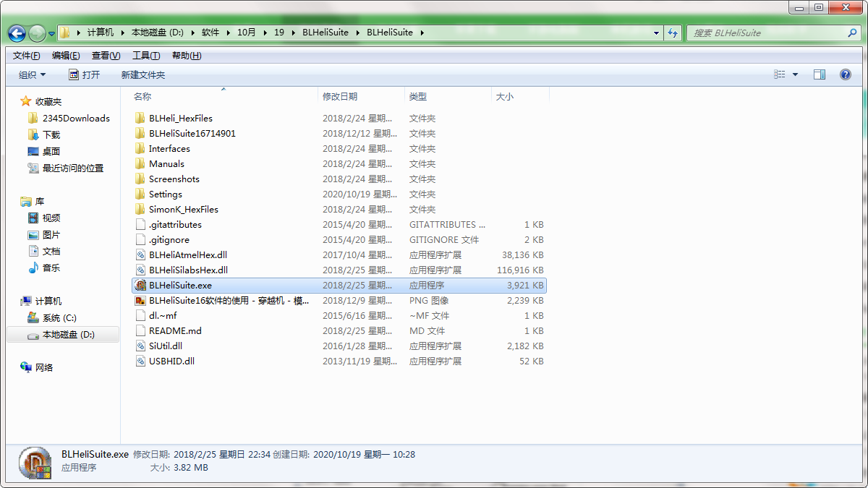Expand the arrow after 计算机 in breadcrumb
The width and height of the screenshot is (868, 488).
[122, 33]
